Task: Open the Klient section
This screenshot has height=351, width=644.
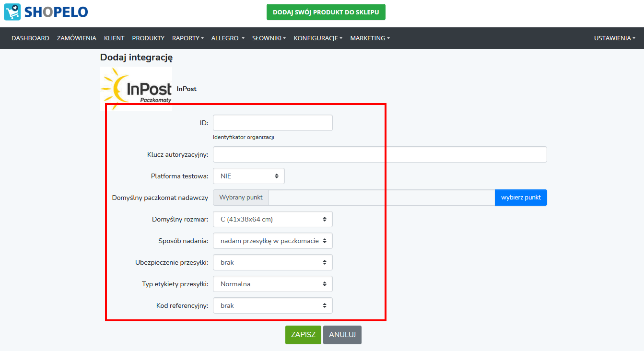Action: click(x=114, y=38)
